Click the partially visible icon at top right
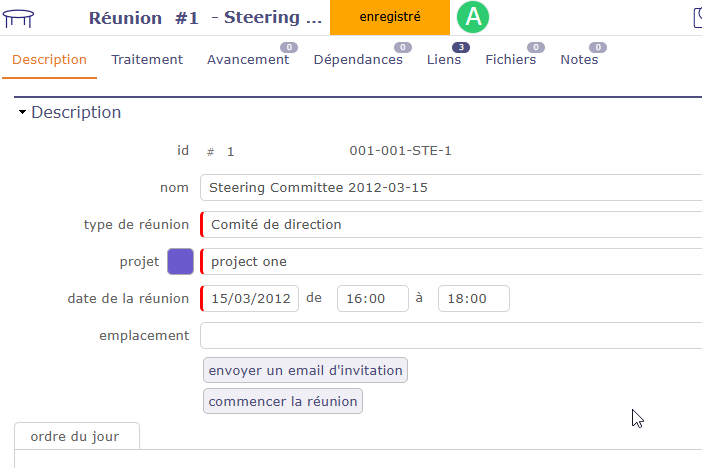 pyautogui.click(x=697, y=18)
